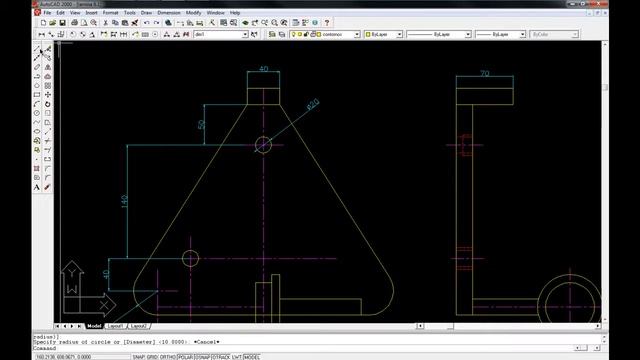Switch to the Layout1 tab
Screen dimensions: 640x360
[x=116, y=326]
